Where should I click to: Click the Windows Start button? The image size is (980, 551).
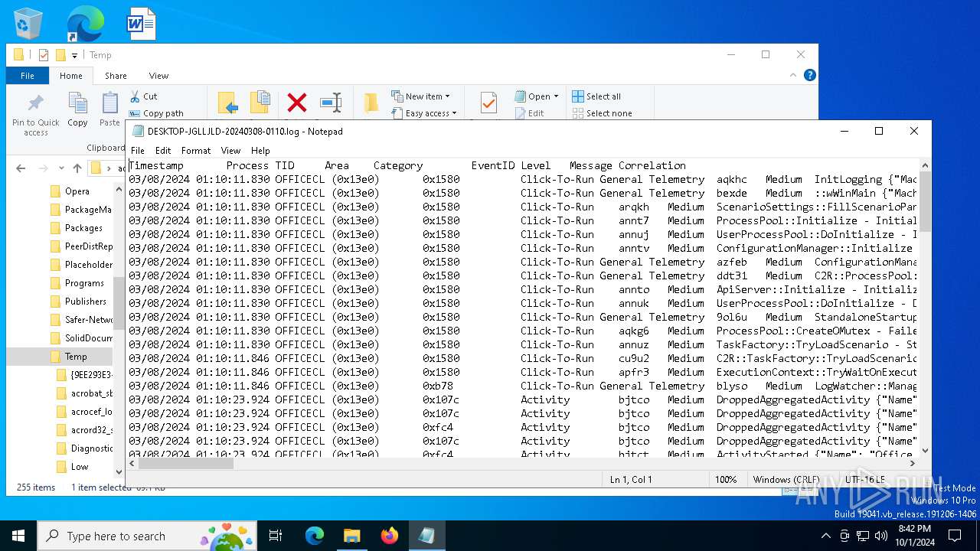pyautogui.click(x=18, y=536)
